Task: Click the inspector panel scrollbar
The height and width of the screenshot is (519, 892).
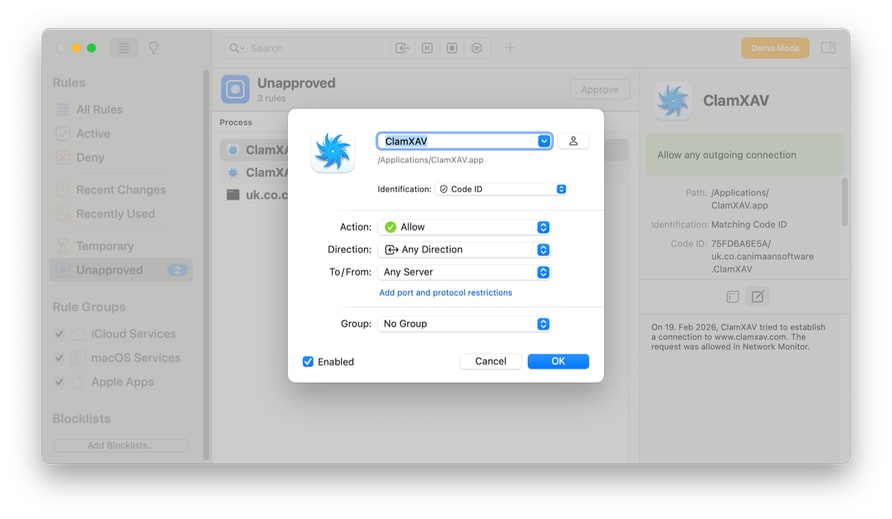Action: (x=845, y=202)
